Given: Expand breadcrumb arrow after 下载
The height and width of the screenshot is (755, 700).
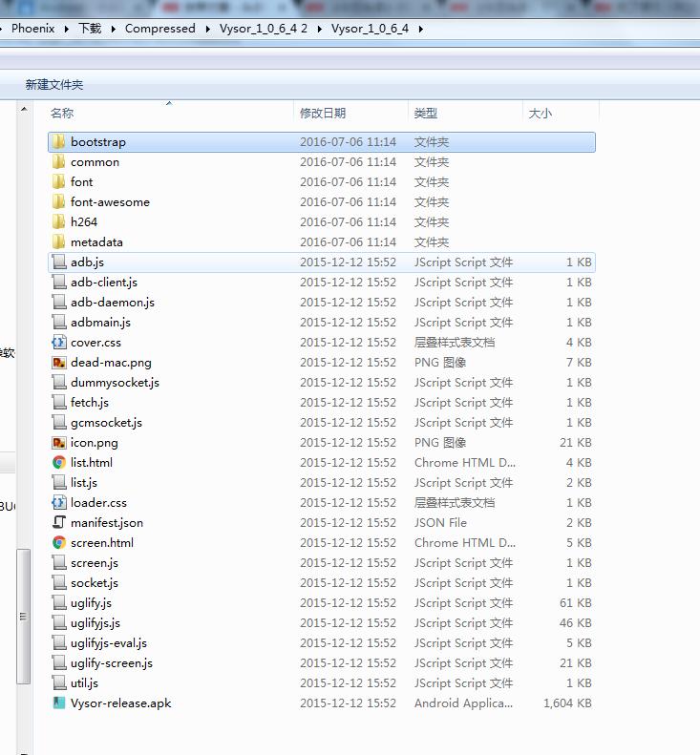Looking at the screenshot, I should (x=114, y=29).
